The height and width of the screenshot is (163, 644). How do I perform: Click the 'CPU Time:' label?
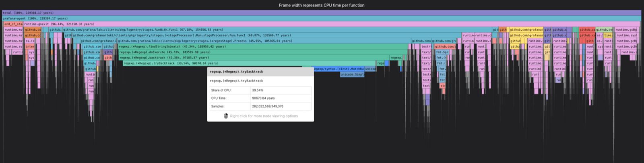pyautogui.click(x=219, y=98)
